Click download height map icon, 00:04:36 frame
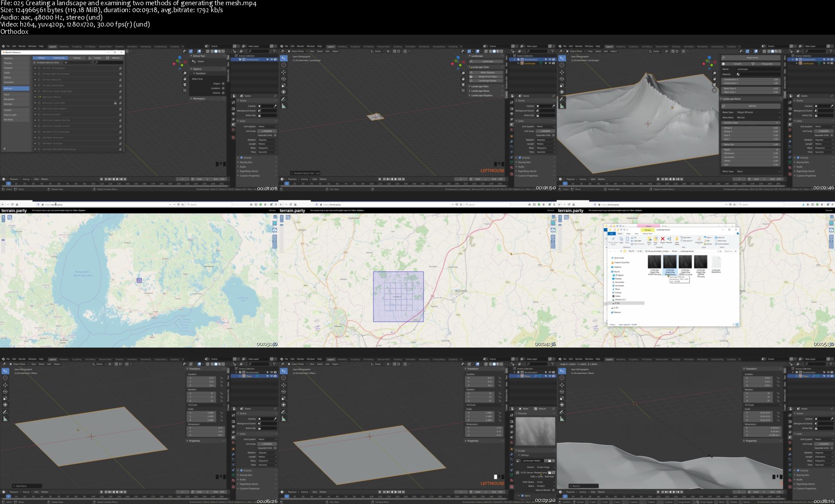 553,230
